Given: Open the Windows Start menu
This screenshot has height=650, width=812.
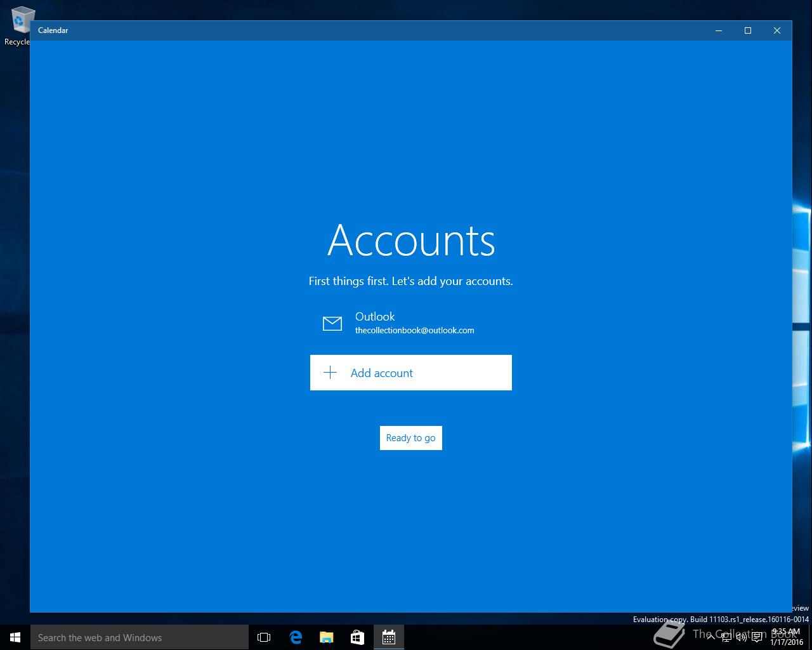Looking at the screenshot, I should tap(15, 637).
